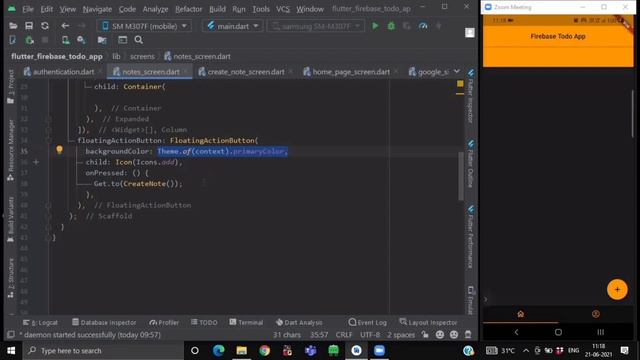Open the AVD manager phone icon
Screen dimensions: 640x360
pyautogui.click(x=65, y=40)
